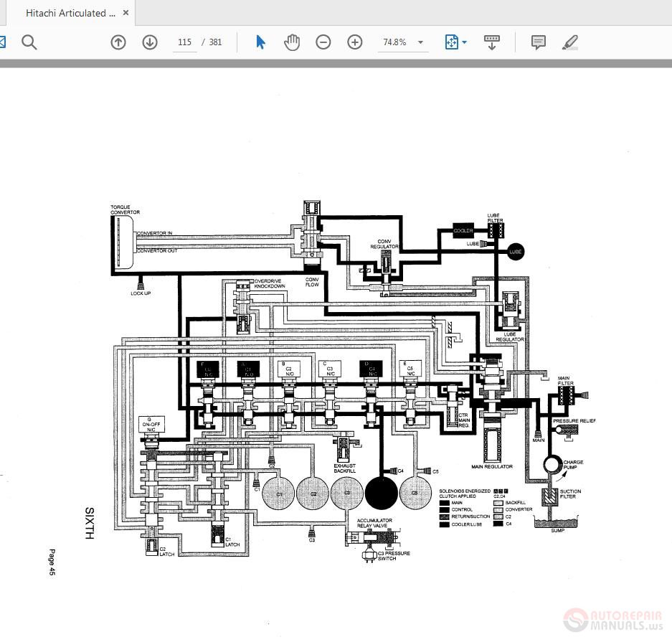Screen dimensions: 672x642
Task: Click the ACCUMULATOR RELAY VALVE label
Action: tap(374, 523)
